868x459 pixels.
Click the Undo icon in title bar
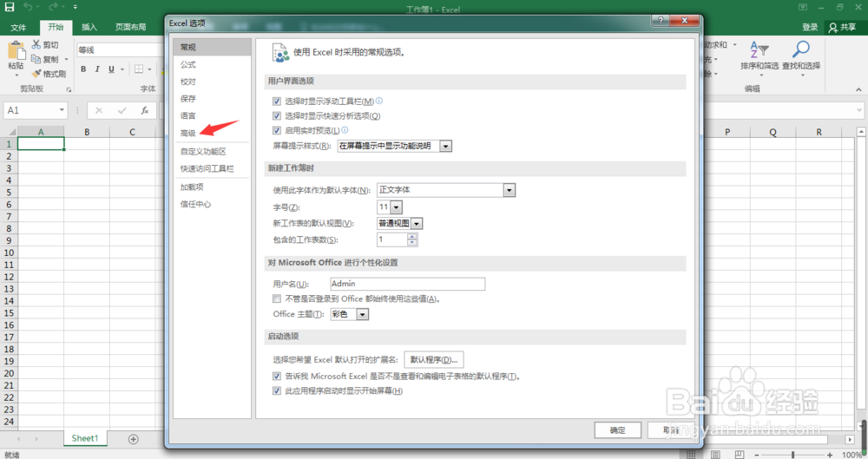[x=28, y=7]
